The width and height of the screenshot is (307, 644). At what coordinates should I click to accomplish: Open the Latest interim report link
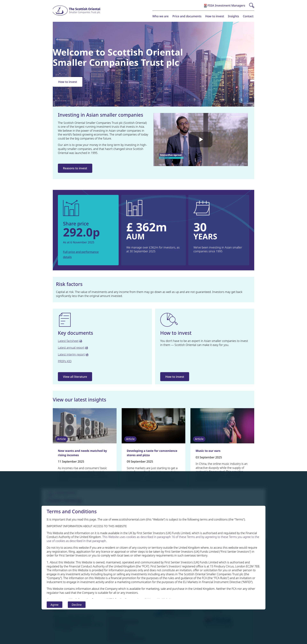tap(71, 355)
